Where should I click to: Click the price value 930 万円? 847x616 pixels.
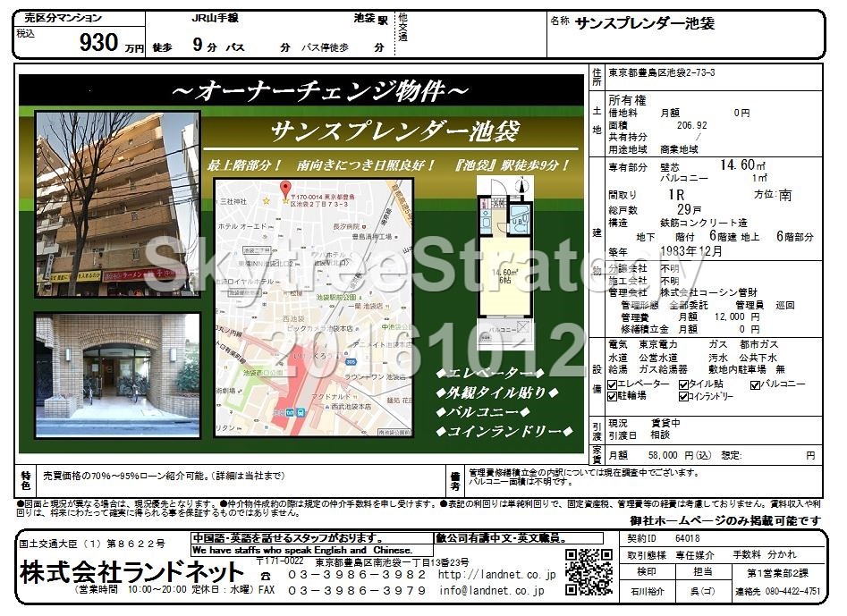pos(112,43)
